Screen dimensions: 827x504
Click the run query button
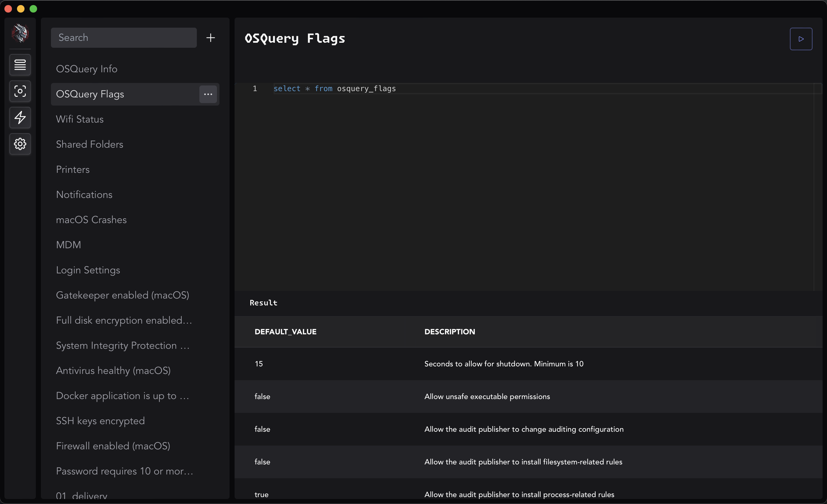click(801, 38)
